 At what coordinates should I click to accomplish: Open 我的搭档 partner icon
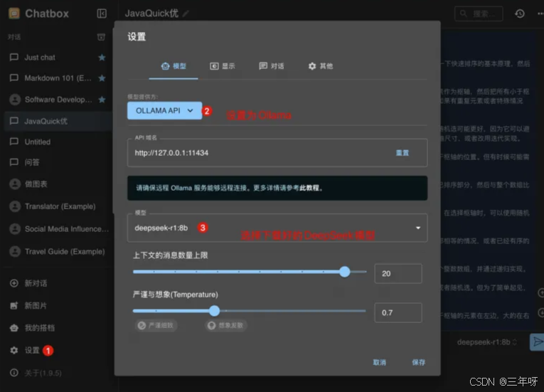click(x=14, y=328)
